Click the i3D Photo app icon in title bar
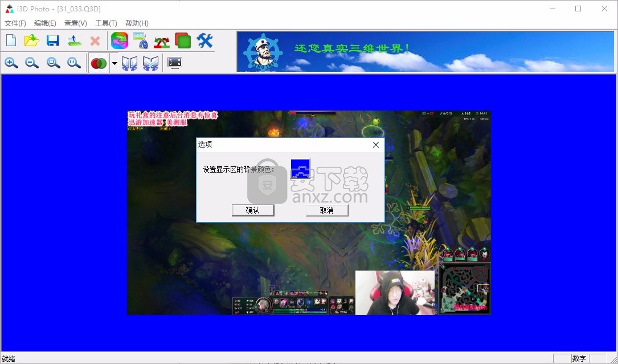The height and width of the screenshot is (364, 618). (x=10, y=9)
